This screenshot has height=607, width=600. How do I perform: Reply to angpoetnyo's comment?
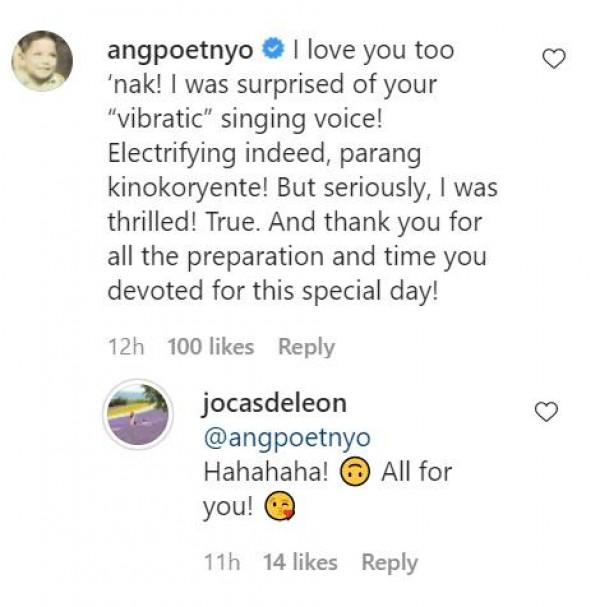(306, 347)
